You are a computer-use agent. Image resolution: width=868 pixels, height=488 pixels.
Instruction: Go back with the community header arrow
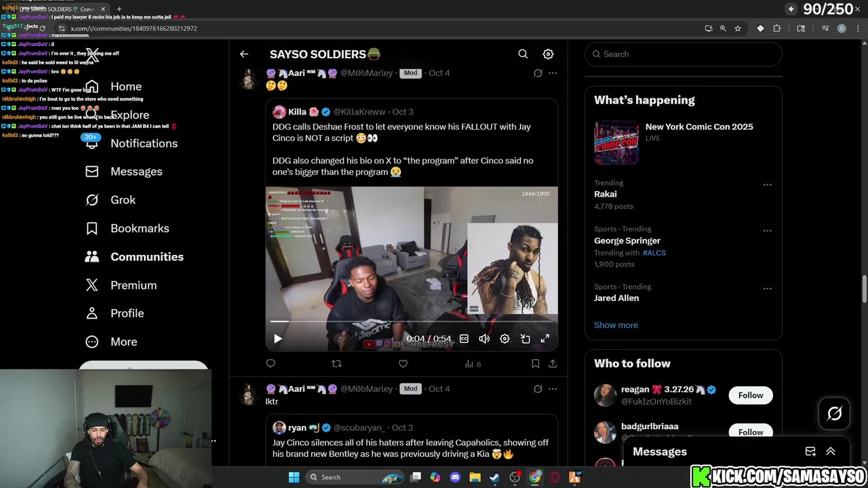244,54
